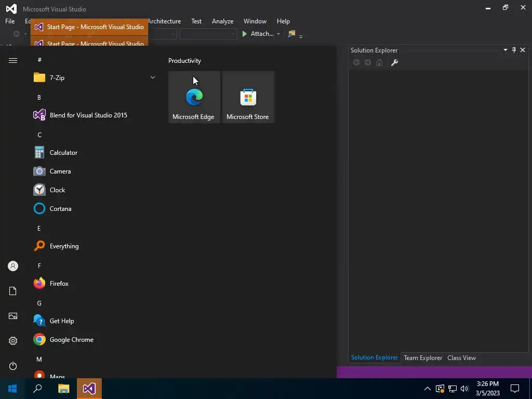Screen dimensions: 532x399
Task: Open Documents from Start sidebar
Action: point(13,291)
